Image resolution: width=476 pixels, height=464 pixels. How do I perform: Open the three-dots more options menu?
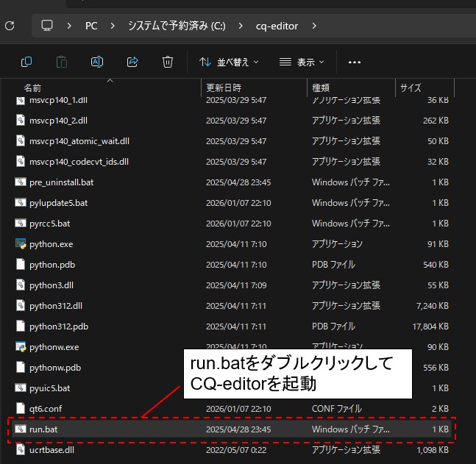pyautogui.click(x=355, y=63)
